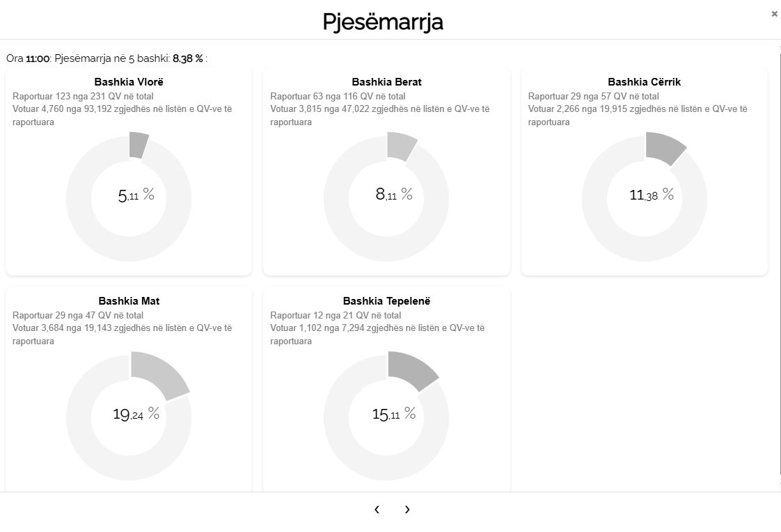
Task: Select the Bashkia Mat title
Action: point(129,301)
